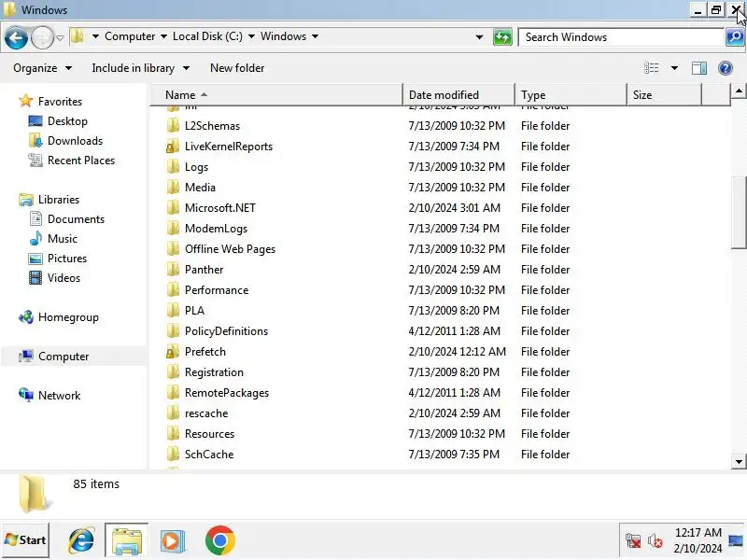Open the More view options dropdown arrow
The height and width of the screenshot is (560, 747).
(674, 68)
